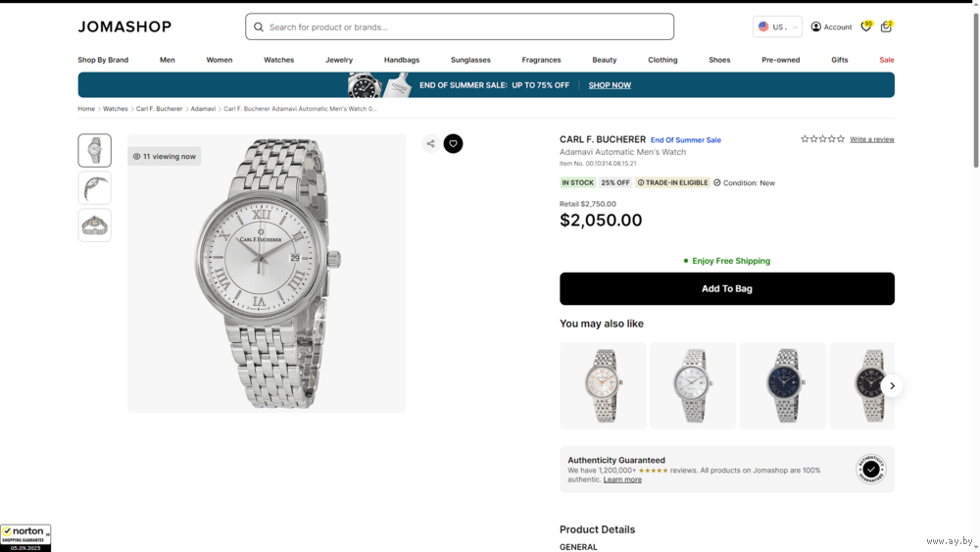Select the second watch thumbnail image

(x=95, y=187)
